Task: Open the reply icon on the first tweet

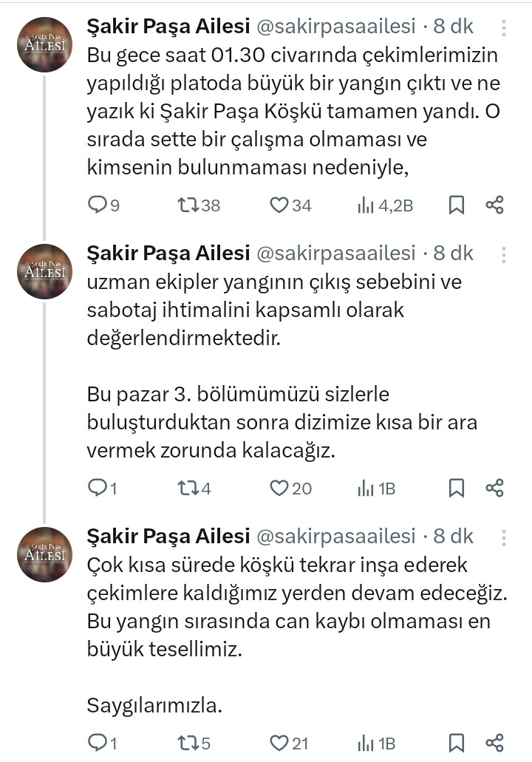Action: click(x=97, y=205)
